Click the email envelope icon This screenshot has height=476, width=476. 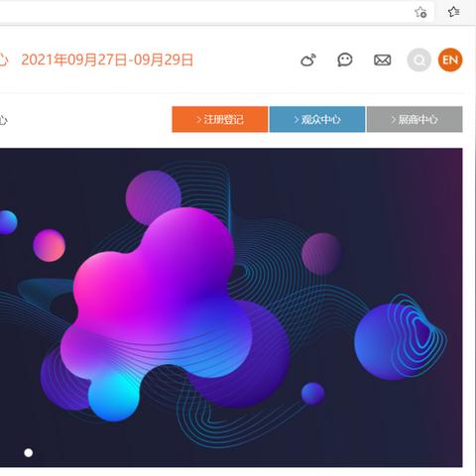383,60
